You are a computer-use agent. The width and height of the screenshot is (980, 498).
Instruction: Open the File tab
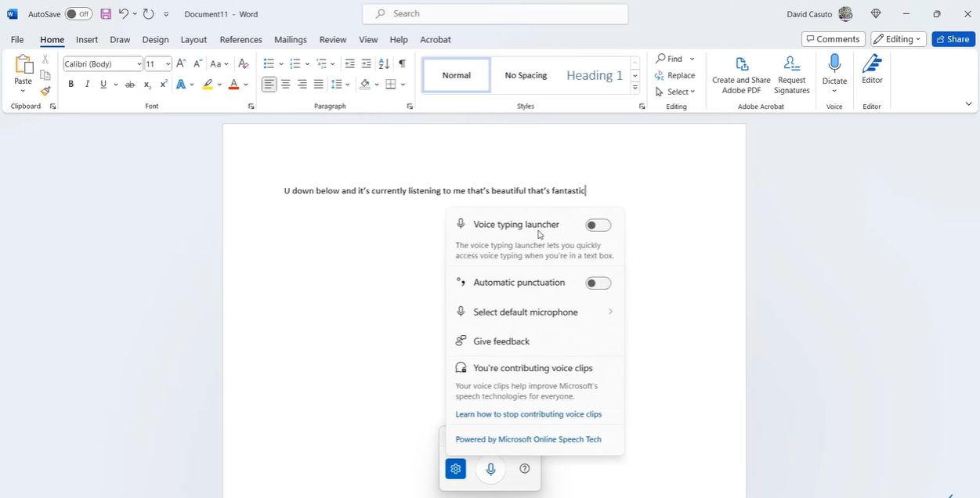point(17,39)
